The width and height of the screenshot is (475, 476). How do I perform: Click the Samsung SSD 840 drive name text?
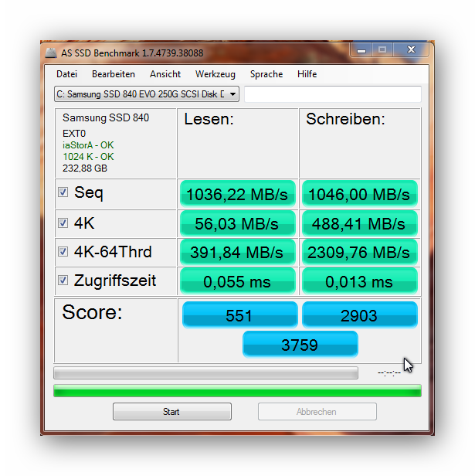pos(106,117)
